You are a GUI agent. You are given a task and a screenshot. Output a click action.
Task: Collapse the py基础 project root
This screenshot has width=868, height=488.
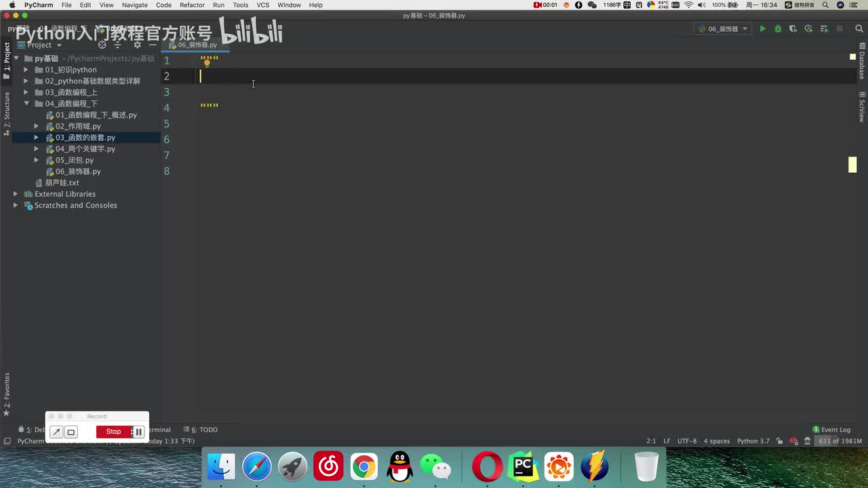[x=16, y=58]
